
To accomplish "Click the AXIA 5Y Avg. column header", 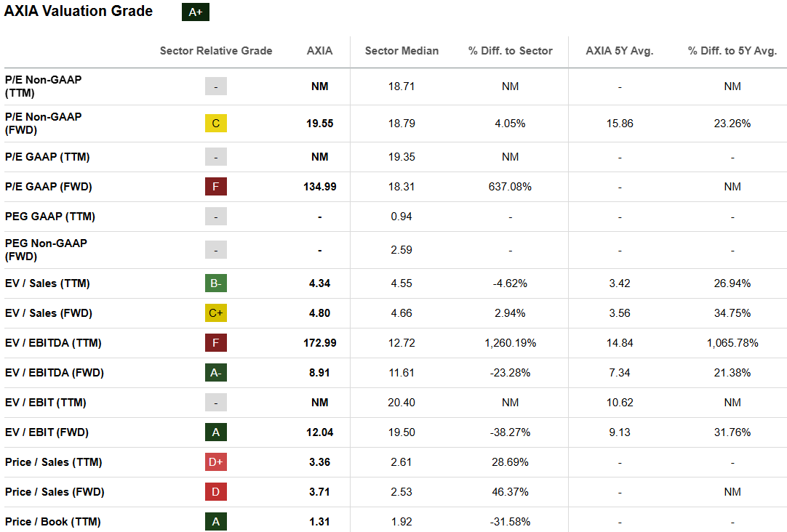I will [x=620, y=51].
